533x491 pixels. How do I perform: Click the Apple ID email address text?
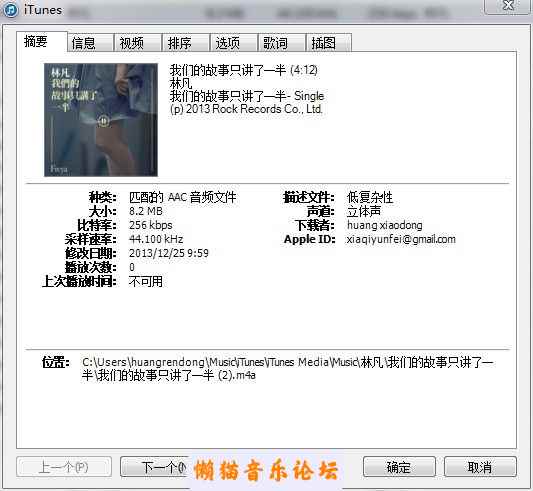point(401,239)
